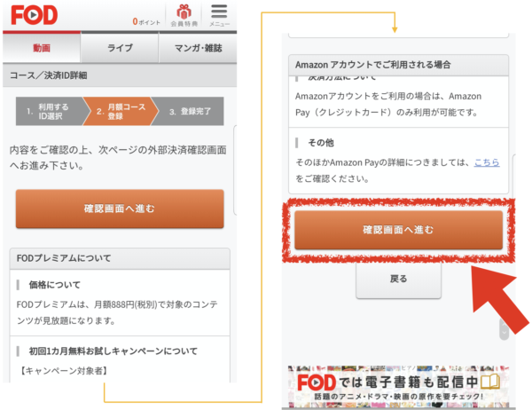Click Amazon アカウントでご利用される場合 header

click(398, 65)
